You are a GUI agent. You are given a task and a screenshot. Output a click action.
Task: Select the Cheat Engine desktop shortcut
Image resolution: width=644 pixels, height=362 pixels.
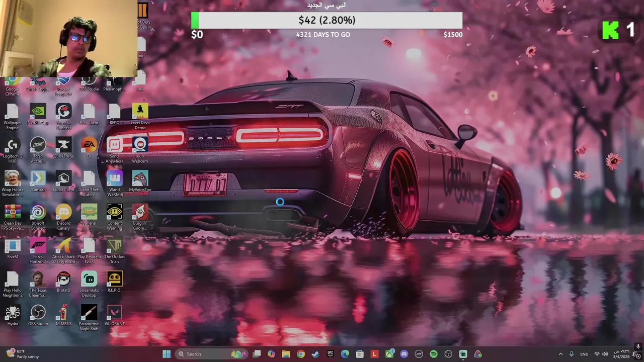(38, 85)
